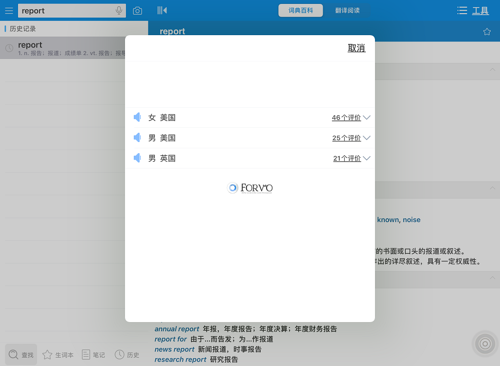Open the known, noise related words link
The height and width of the screenshot is (366, 500).
[x=399, y=220]
